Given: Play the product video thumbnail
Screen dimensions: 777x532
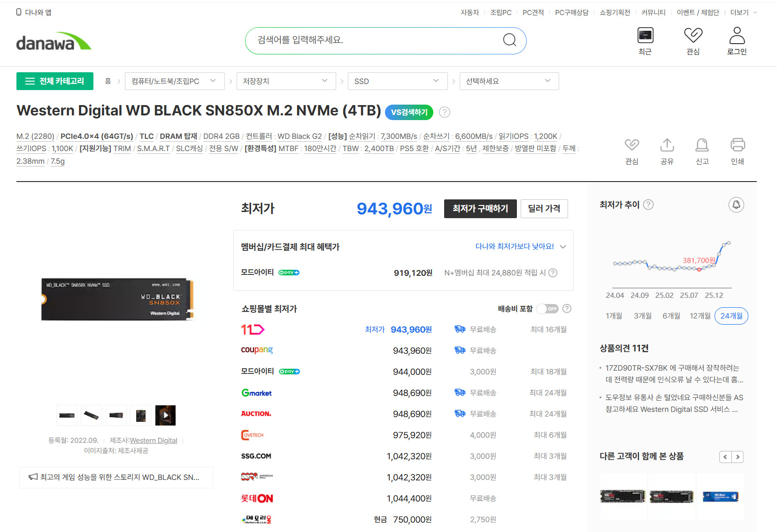Looking at the screenshot, I should tap(165, 416).
